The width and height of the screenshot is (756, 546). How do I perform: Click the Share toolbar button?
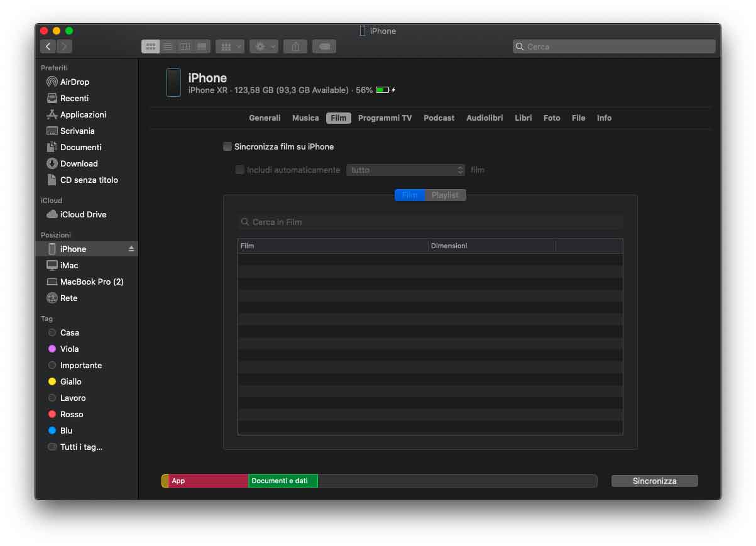click(295, 46)
